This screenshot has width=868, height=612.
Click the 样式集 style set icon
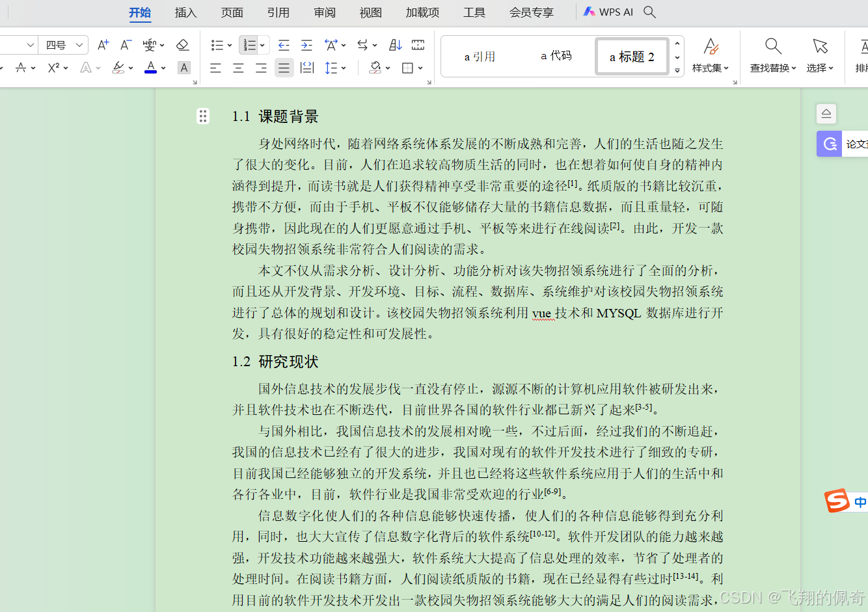point(711,52)
